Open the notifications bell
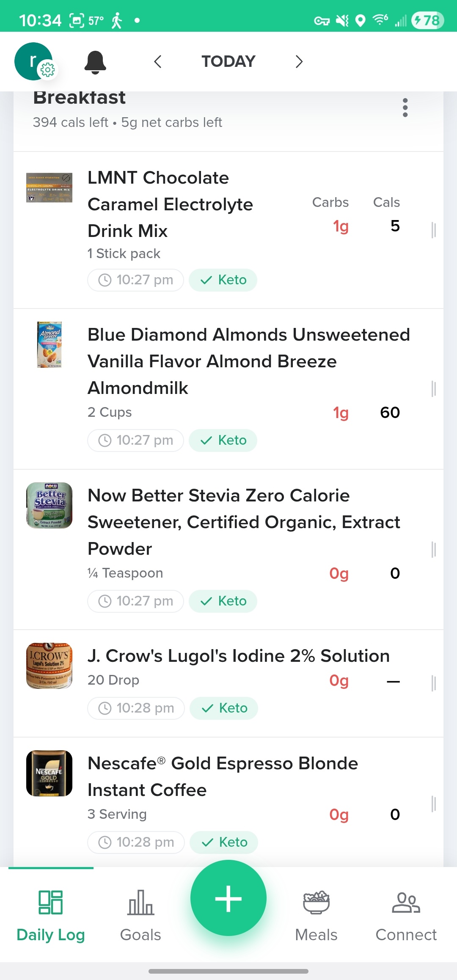This screenshot has width=457, height=980. (95, 62)
